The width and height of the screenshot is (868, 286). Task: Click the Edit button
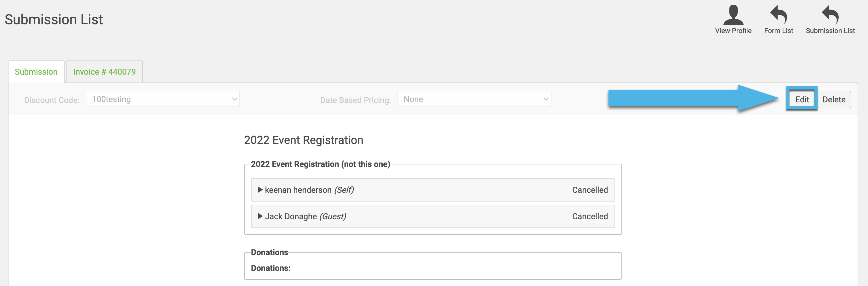tap(802, 100)
